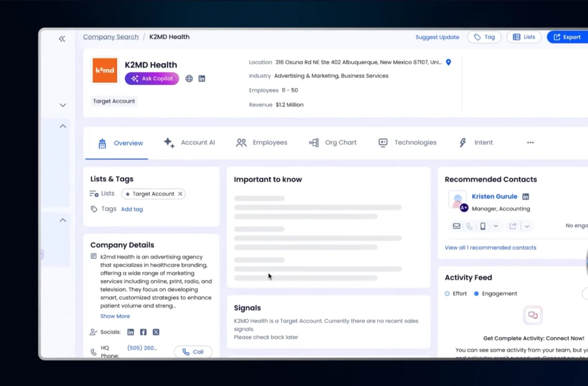Click the Tag button in header
The height and width of the screenshot is (386, 588).
point(484,37)
